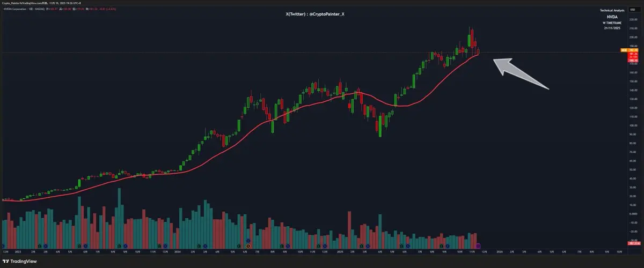Click the red volume value label on axis

click(633, 243)
